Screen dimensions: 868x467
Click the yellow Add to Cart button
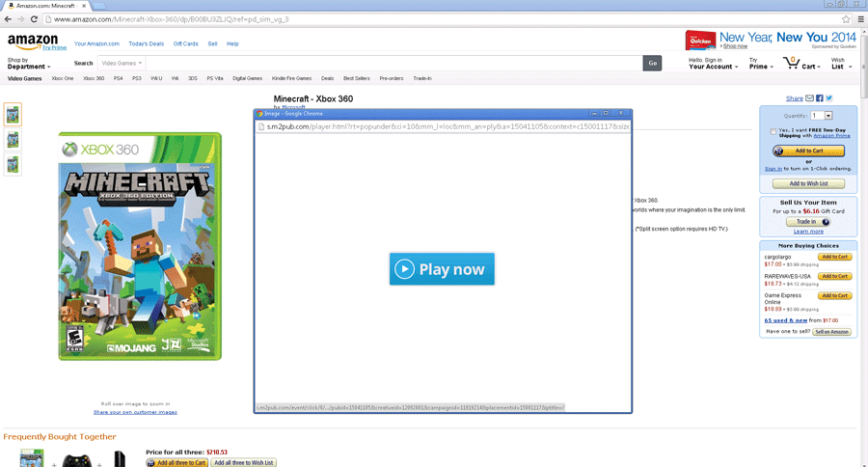808,151
